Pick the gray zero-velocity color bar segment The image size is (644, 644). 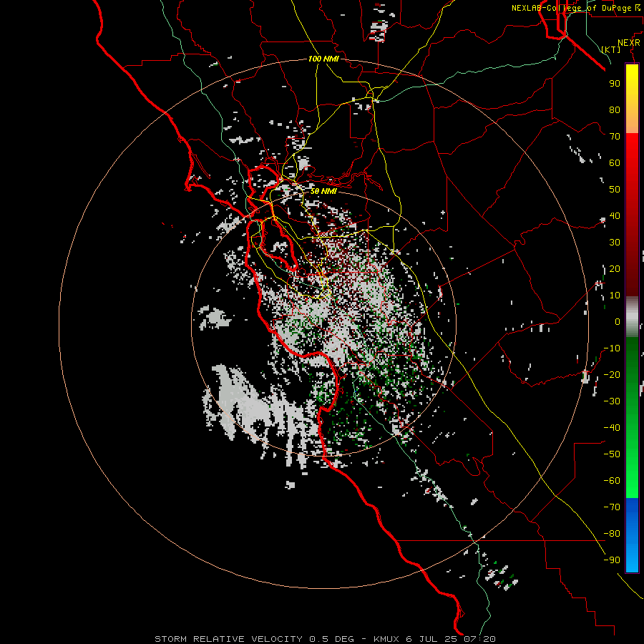632,317
